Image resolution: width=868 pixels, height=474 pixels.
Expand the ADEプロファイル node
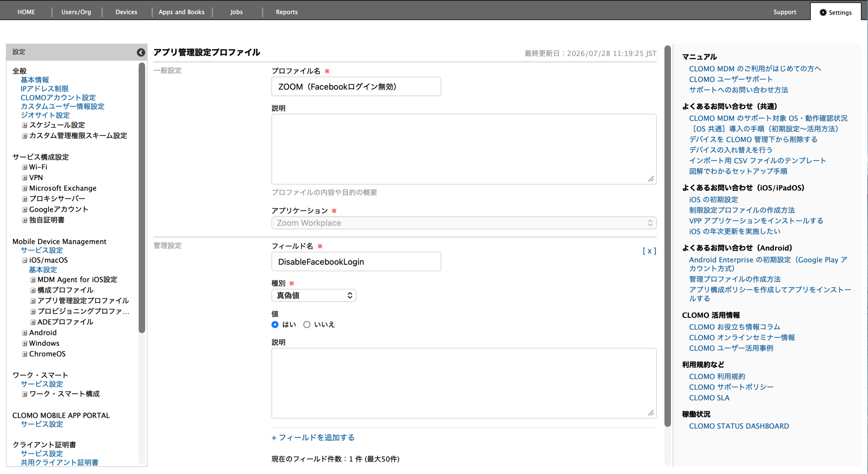(33, 322)
